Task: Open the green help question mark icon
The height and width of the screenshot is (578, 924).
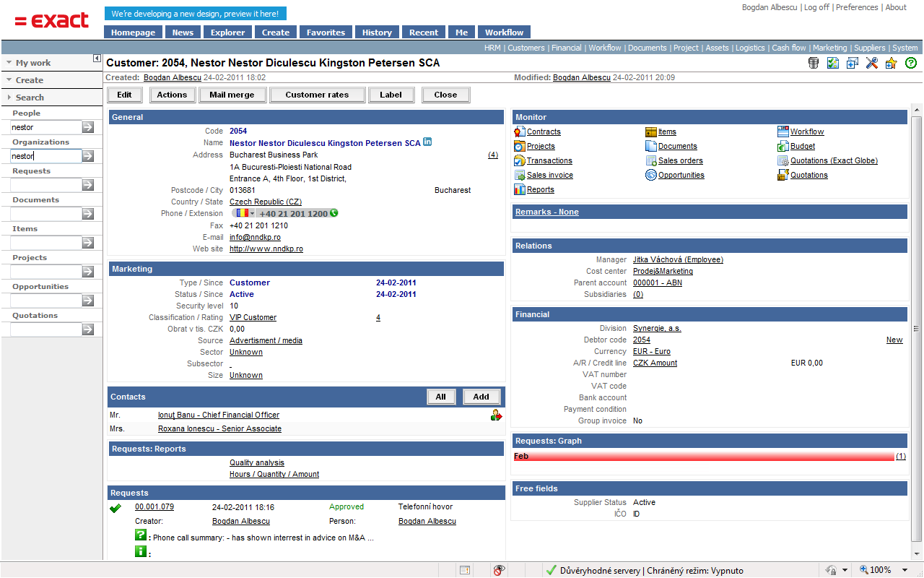Action: tap(911, 63)
